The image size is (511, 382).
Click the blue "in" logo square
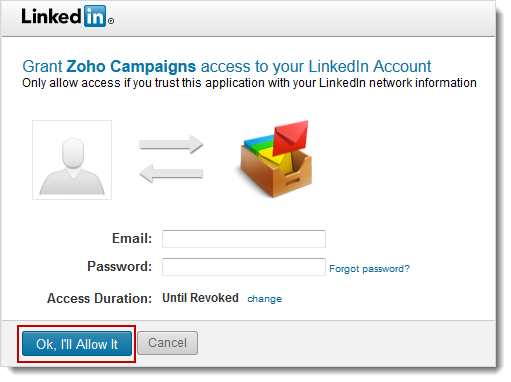[x=95, y=16]
